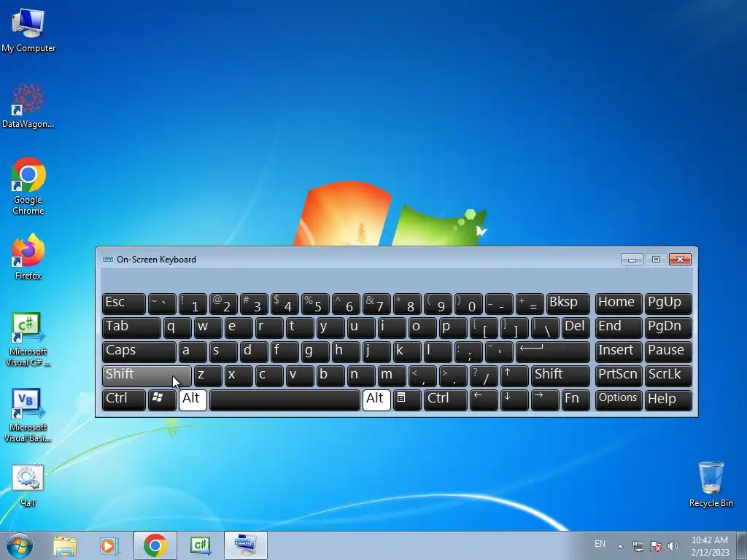The image size is (747, 560).
Task: Launch Firefox desktop shortcut
Action: pyautogui.click(x=28, y=256)
